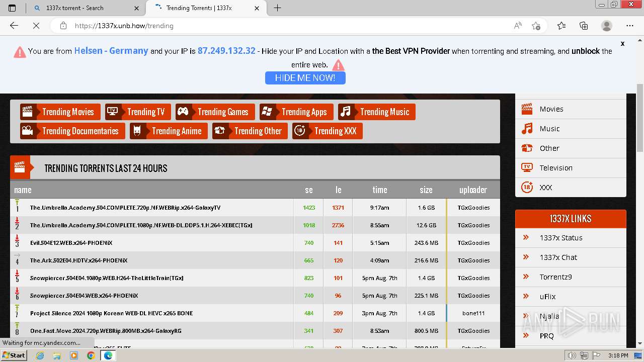Close the 1337x torrent search tab

(x=136, y=8)
